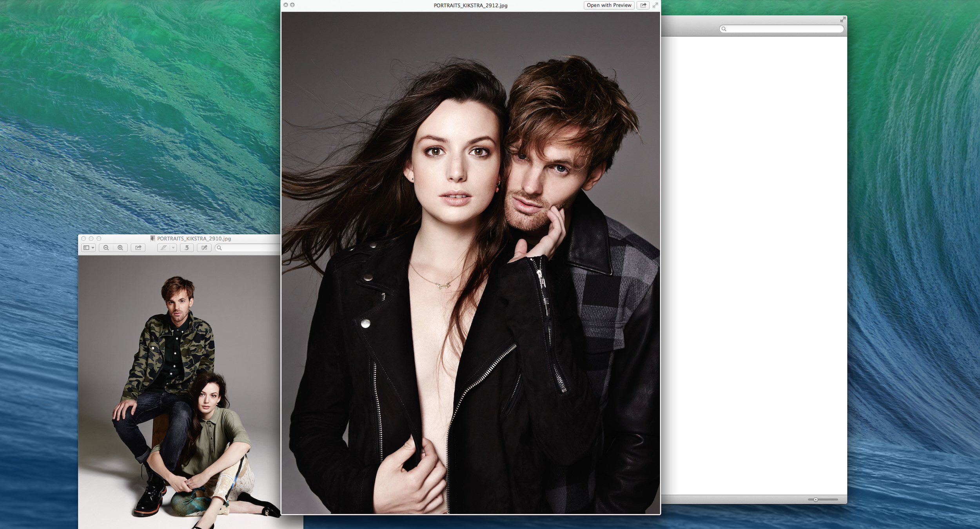This screenshot has height=529, width=980.
Task: Expand the highlight color dropdown arrow
Action: [x=173, y=248]
